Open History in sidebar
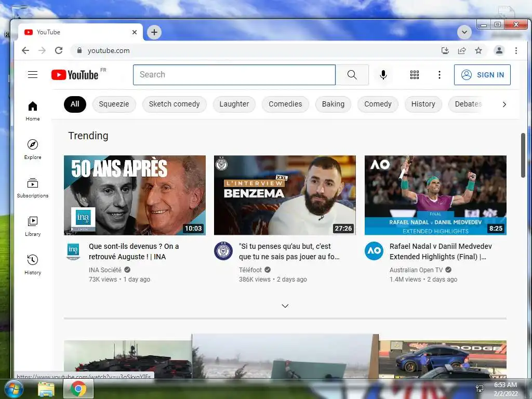This screenshot has width=532, height=399. pos(33,264)
